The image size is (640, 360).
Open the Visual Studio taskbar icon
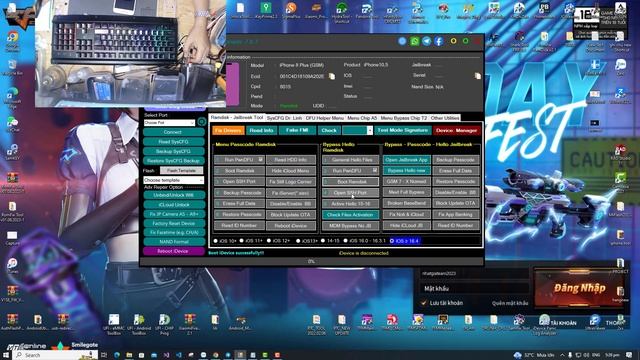166,355
